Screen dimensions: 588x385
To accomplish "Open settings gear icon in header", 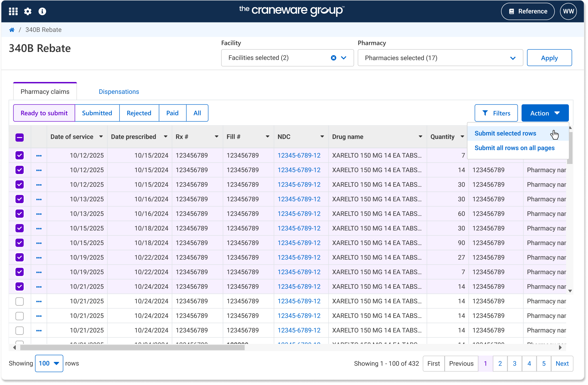I will (28, 12).
